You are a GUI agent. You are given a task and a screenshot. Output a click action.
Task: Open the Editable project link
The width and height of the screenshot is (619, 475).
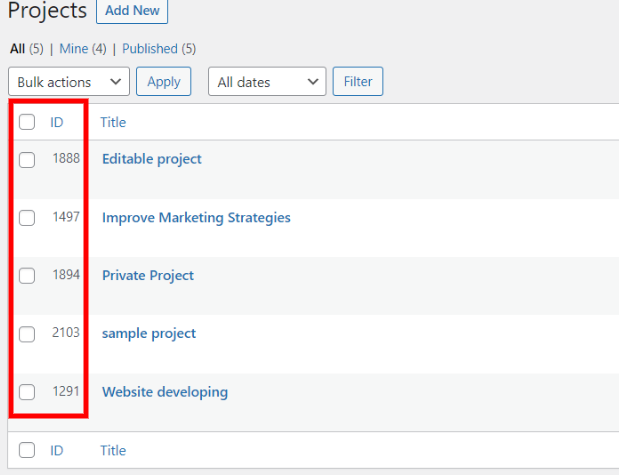point(151,159)
